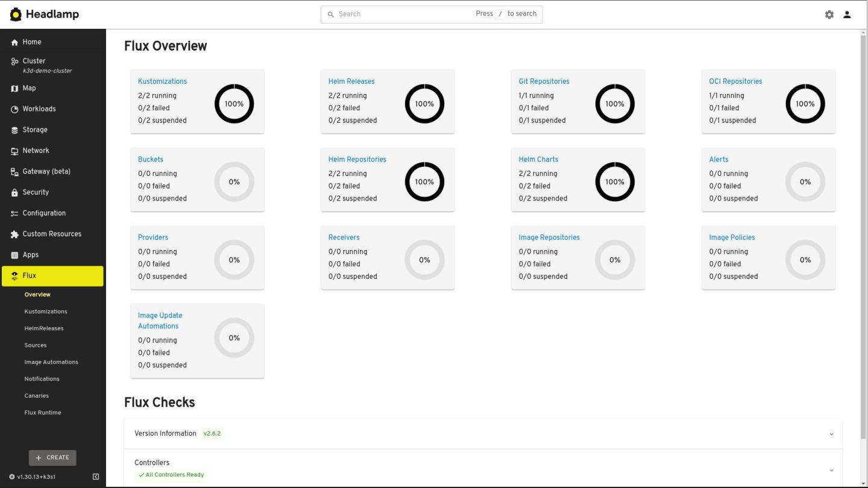This screenshot has height=488, width=868.
Task: Click 0/1 failed in OCI Repositories card
Action: [724, 108]
